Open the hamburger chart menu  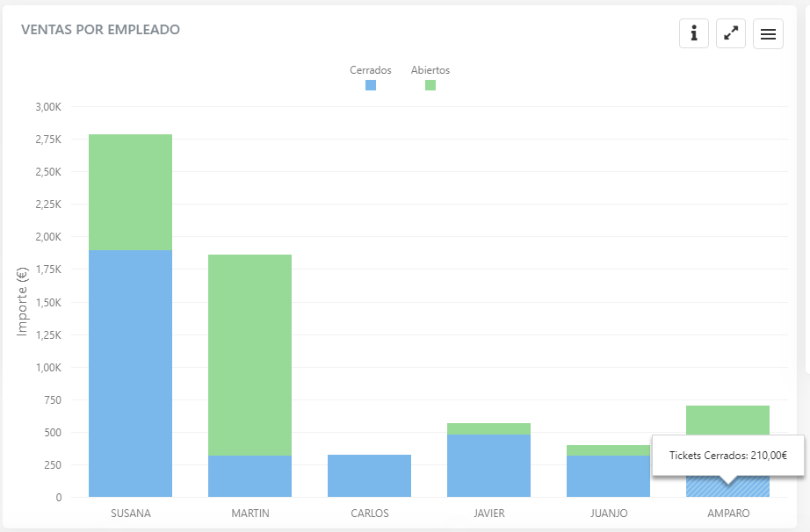768,33
